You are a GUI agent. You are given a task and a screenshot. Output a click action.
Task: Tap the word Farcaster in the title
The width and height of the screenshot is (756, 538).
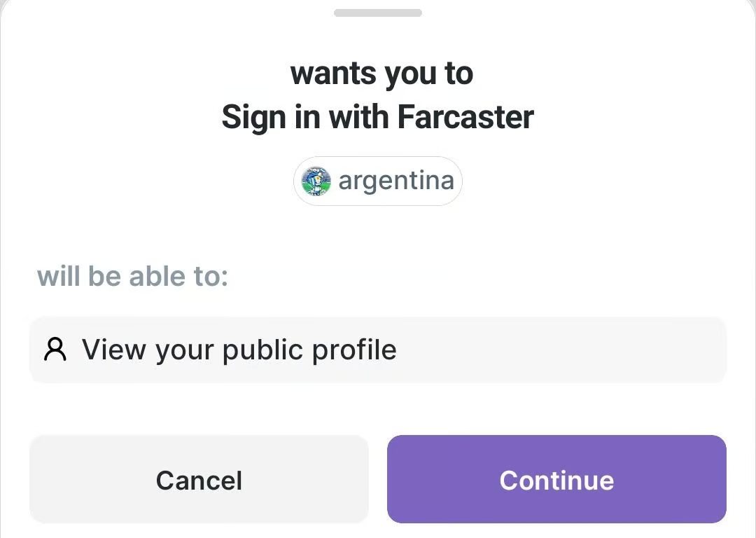(x=465, y=117)
